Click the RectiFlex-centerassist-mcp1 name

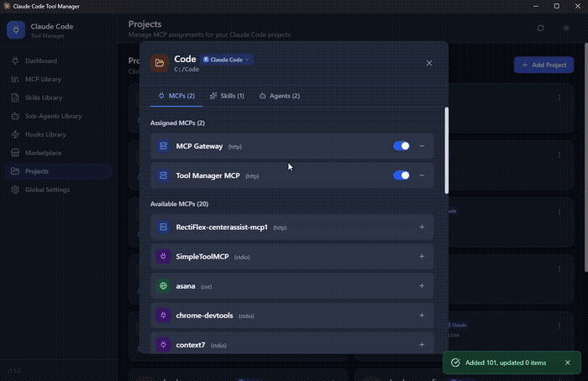(222, 227)
